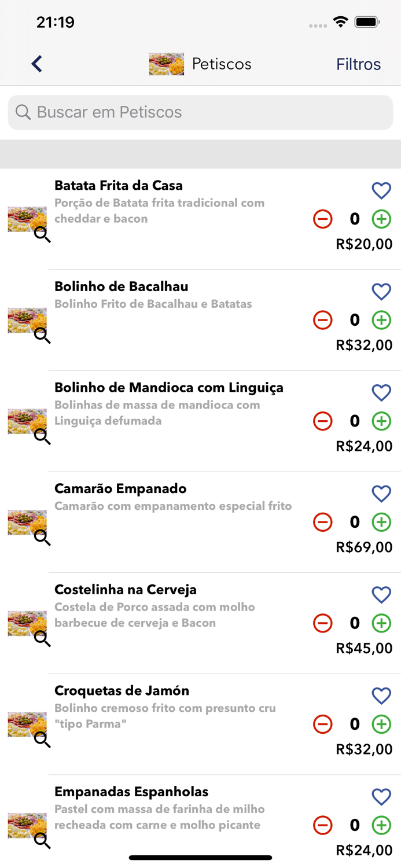Tap the magnifier icon on Costelinha na Cerveja
The image size is (401, 868).
click(x=42, y=639)
